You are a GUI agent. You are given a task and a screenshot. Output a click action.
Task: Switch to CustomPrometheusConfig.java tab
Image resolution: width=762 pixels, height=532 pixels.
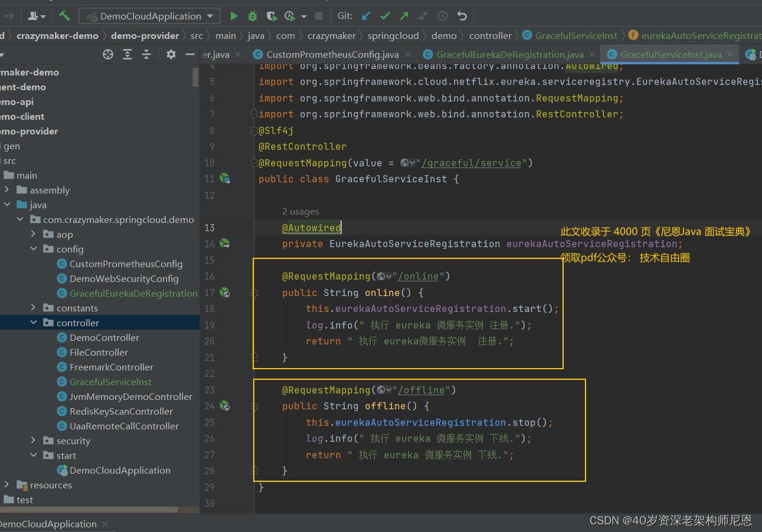pos(332,54)
